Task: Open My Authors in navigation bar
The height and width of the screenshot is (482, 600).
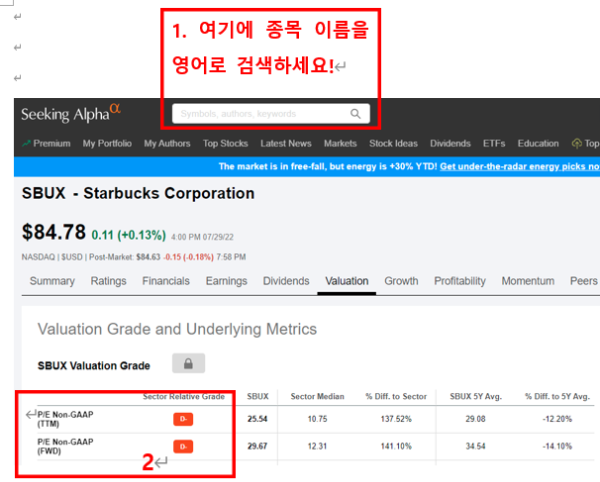Action: (x=167, y=143)
